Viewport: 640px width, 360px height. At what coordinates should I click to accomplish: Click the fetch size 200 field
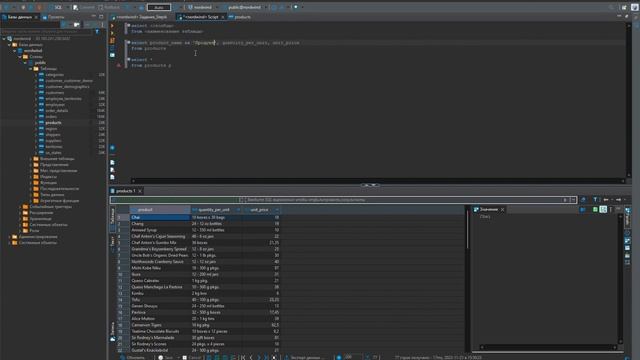[353, 358]
